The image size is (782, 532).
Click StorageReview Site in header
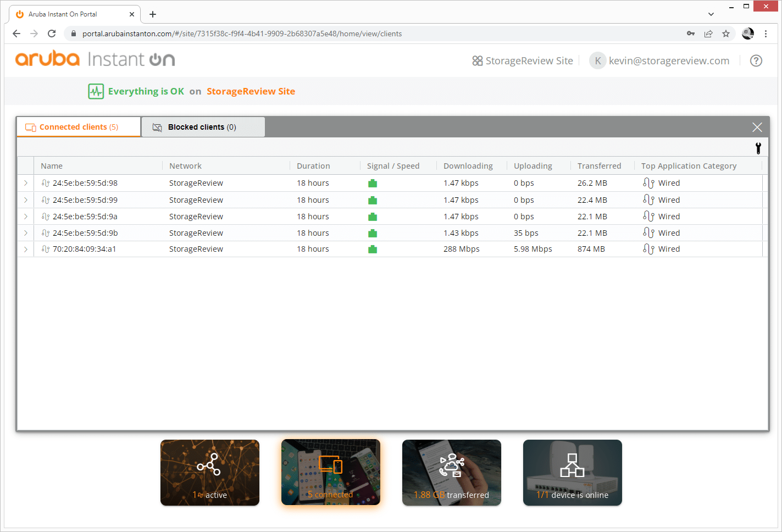click(x=529, y=60)
